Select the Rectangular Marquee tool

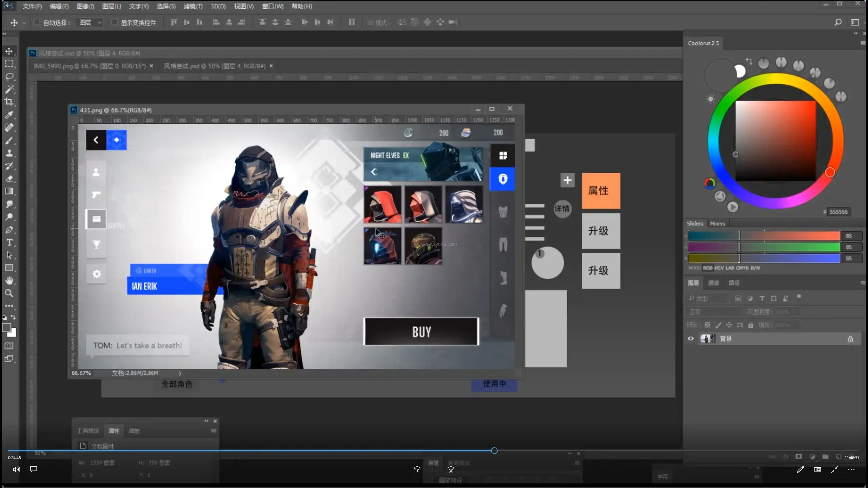point(9,64)
